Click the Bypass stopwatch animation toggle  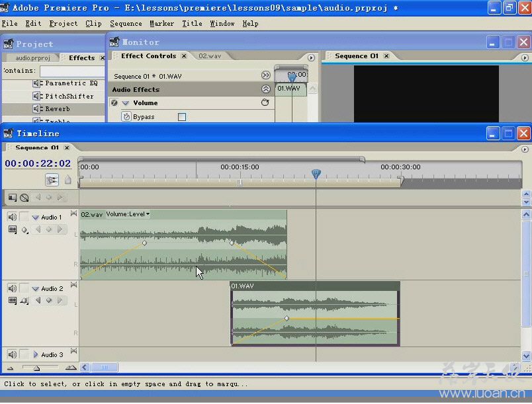pyautogui.click(x=126, y=116)
